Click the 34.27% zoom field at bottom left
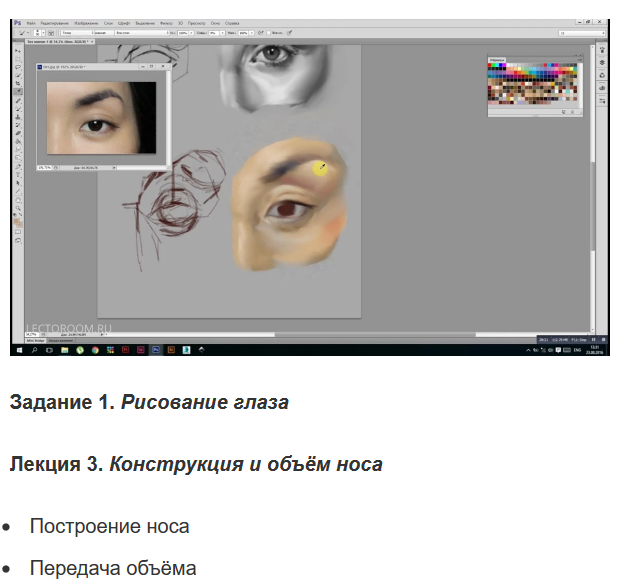The image size is (636, 586). [32, 335]
